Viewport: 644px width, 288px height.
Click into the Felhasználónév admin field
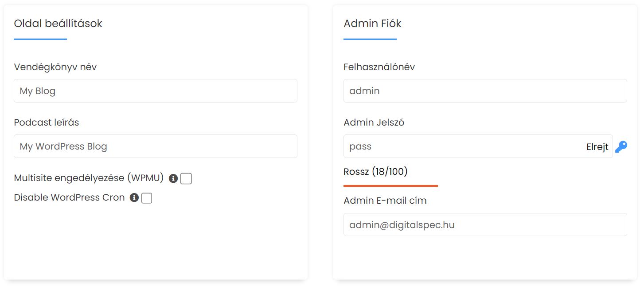tap(485, 91)
